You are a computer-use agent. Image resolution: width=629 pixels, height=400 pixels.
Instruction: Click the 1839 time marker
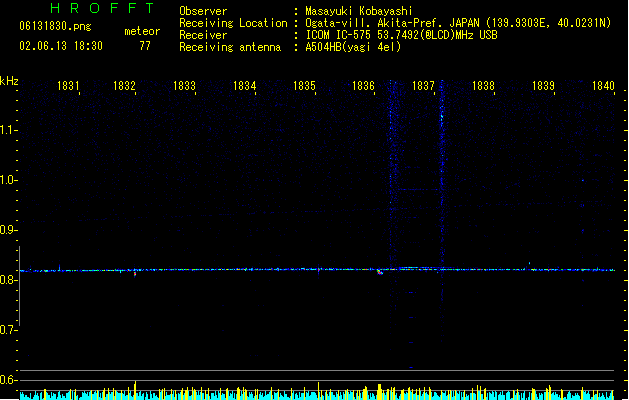click(x=543, y=86)
